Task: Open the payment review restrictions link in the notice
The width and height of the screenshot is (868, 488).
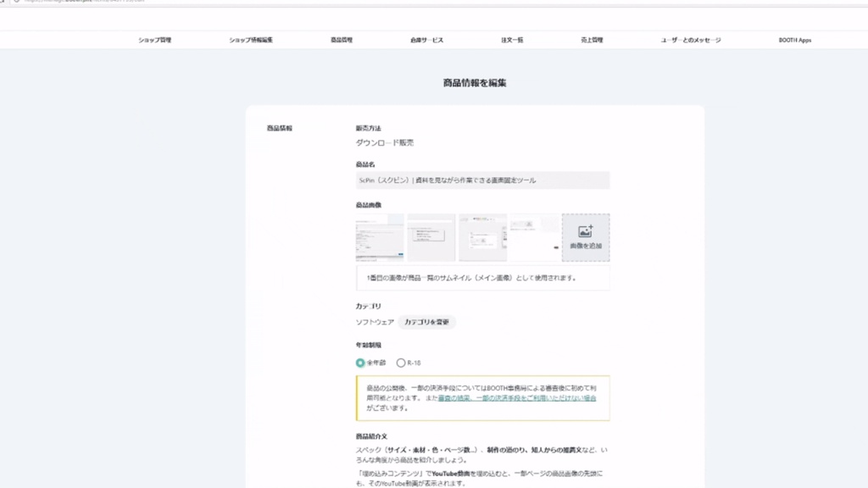Action: click(x=517, y=398)
